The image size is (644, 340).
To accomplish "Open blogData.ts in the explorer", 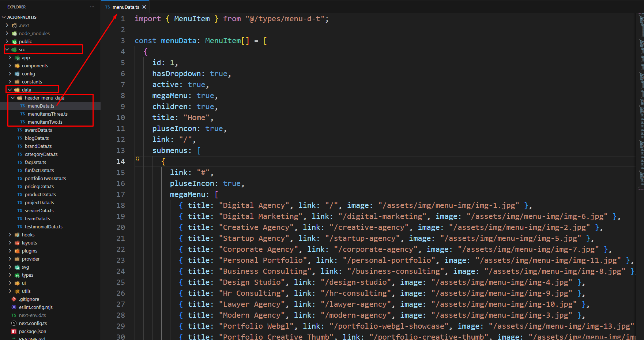I will (37, 138).
